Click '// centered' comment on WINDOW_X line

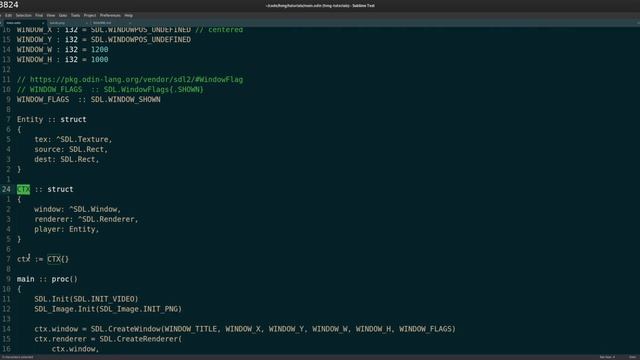(219, 30)
